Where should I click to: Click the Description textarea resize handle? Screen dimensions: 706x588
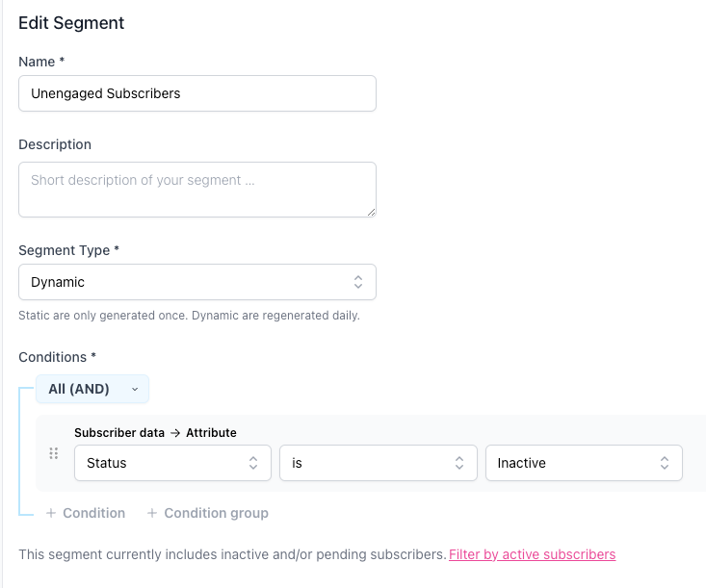click(370, 211)
